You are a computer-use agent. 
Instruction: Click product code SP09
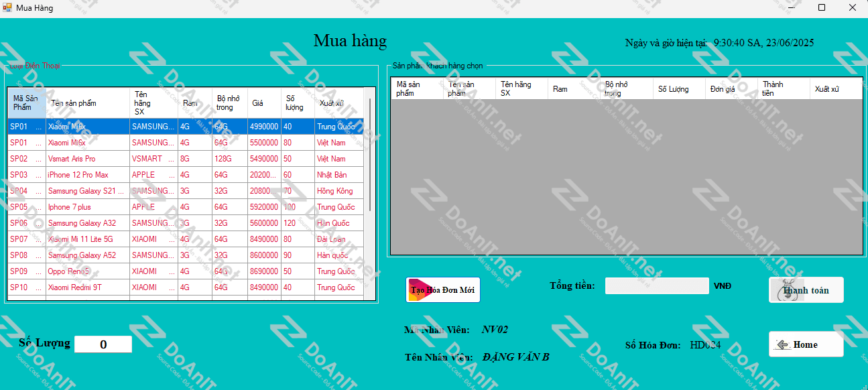tap(27, 271)
